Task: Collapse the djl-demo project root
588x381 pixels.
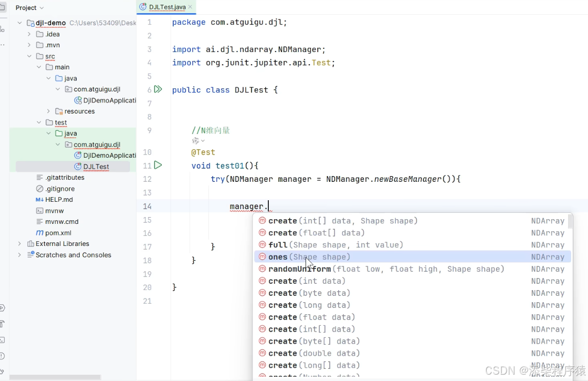Action: (x=19, y=23)
